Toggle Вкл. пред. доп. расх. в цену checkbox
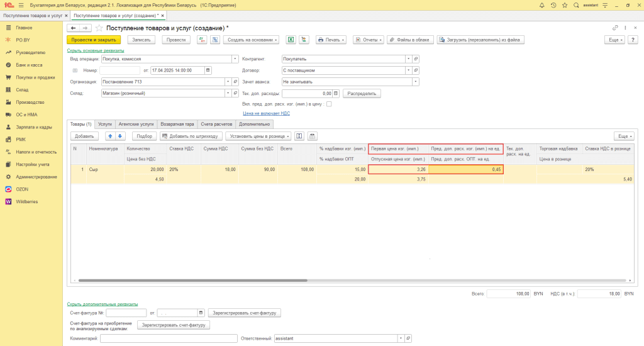 pos(328,104)
